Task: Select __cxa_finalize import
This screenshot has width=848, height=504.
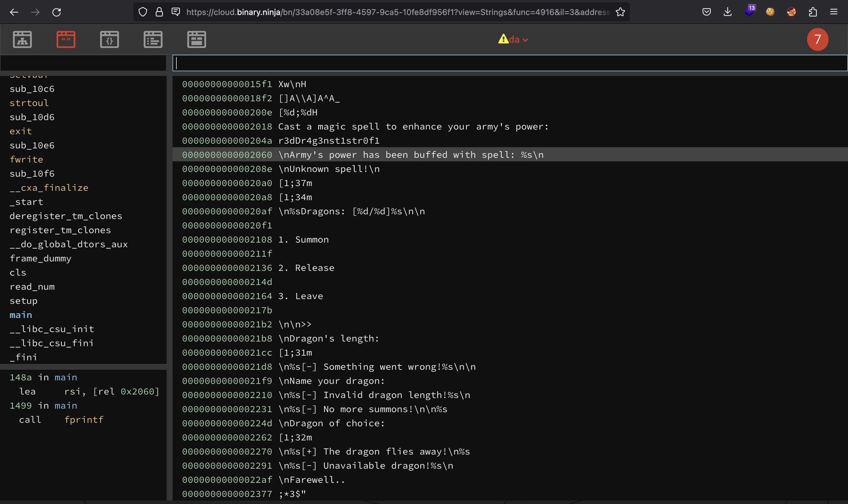Action: tap(49, 188)
